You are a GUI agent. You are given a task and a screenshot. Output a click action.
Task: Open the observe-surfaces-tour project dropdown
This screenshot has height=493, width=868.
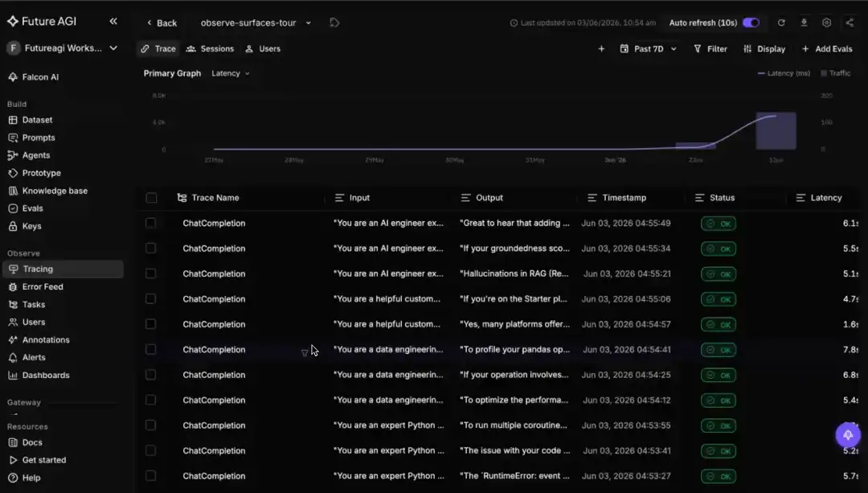[x=256, y=23]
